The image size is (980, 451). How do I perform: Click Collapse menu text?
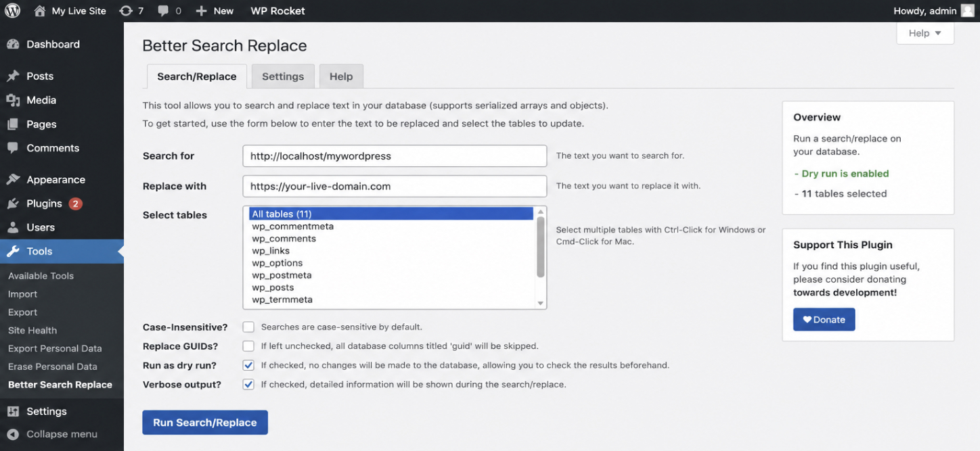click(x=62, y=434)
